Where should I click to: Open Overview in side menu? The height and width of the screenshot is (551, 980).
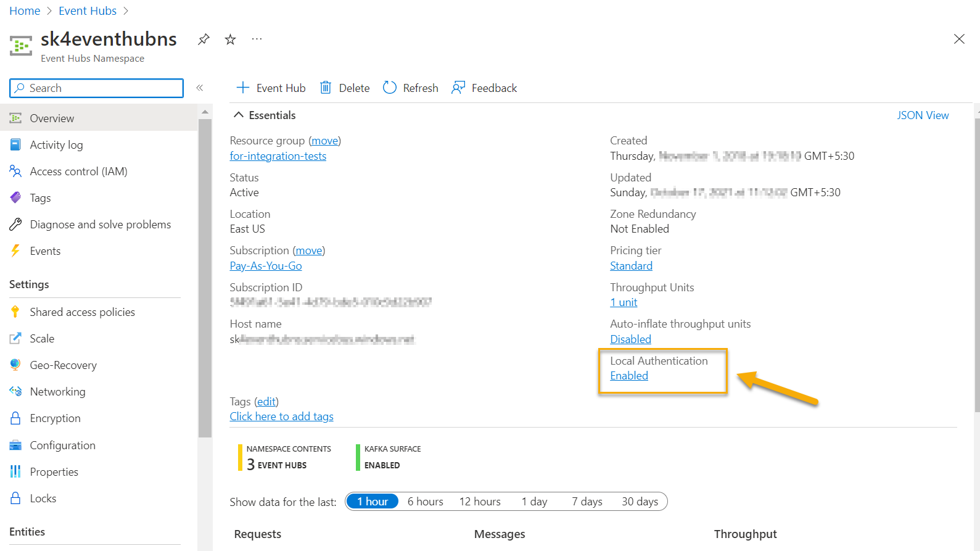pyautogui.click(x=99, y=118)
